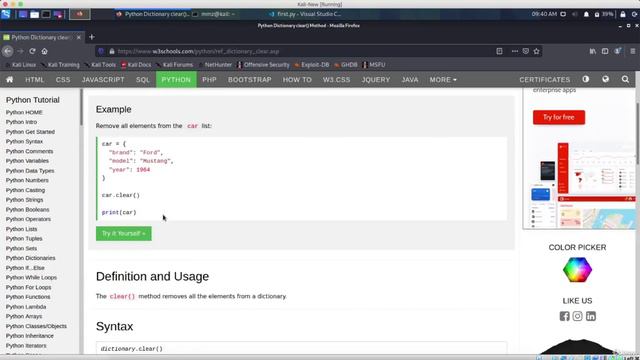Open the W3Schools search icon
The image size is (640, 360).
tap(625, 79)
